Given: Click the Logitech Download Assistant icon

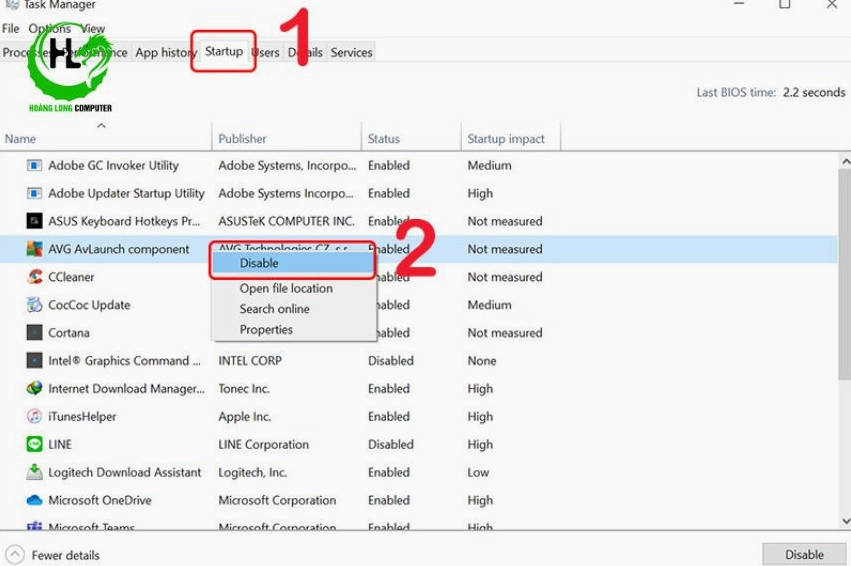Looking at the screenshot, I should tap(34, 473).
